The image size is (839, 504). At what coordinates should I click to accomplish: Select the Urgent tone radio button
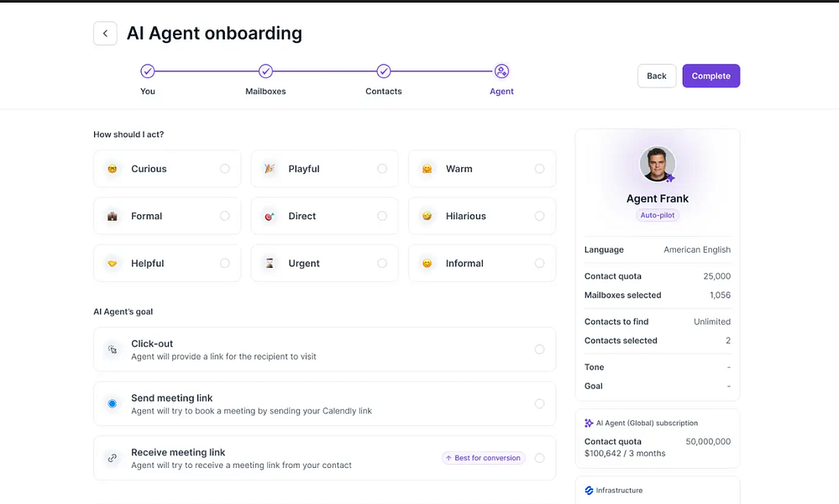click(x=382, y=263)
